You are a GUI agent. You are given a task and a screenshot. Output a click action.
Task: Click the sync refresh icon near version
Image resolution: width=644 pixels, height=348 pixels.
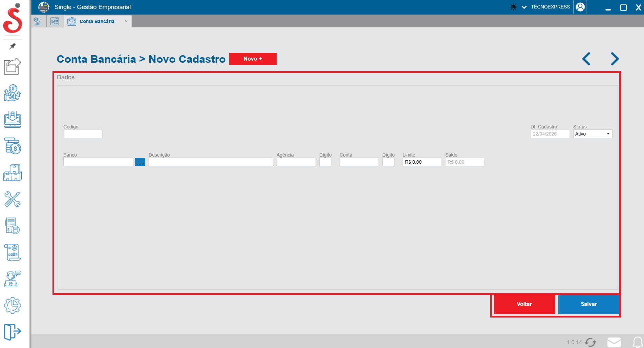point(591,342)
